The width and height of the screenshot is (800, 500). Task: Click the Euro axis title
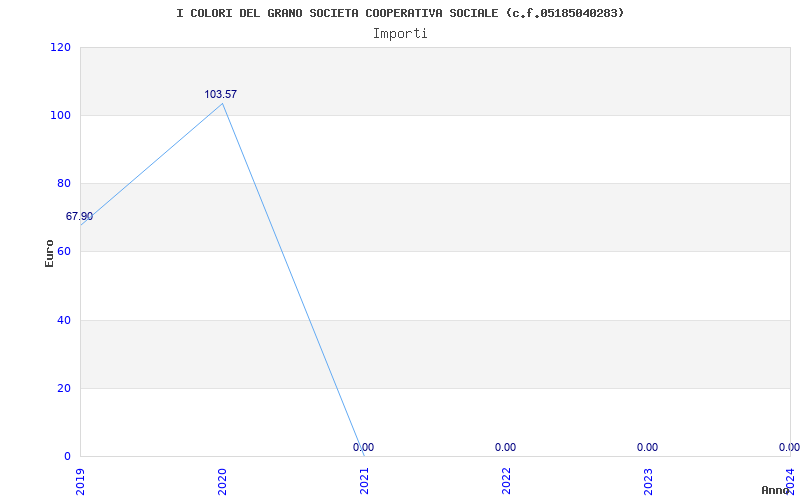click(x=49, y=253)
